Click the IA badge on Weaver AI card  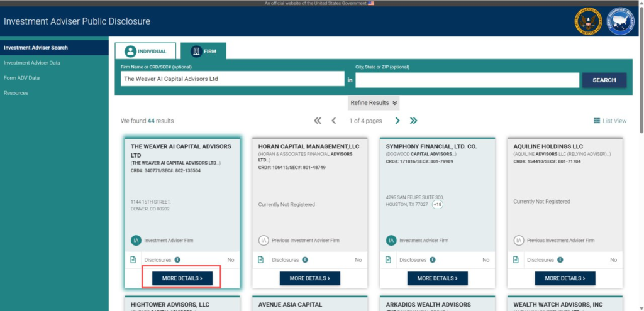[x=136, y=240]
